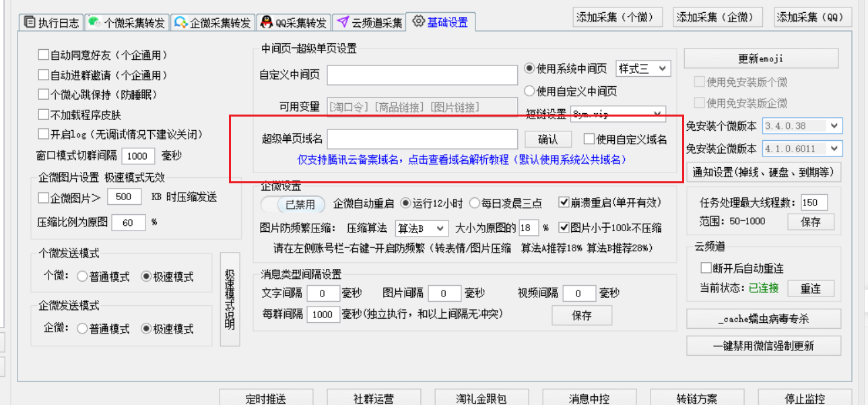Viewport: 868px width, 405px height.
Task: Enable 断开后自动重连 checkbox
Action: point(706,268)
